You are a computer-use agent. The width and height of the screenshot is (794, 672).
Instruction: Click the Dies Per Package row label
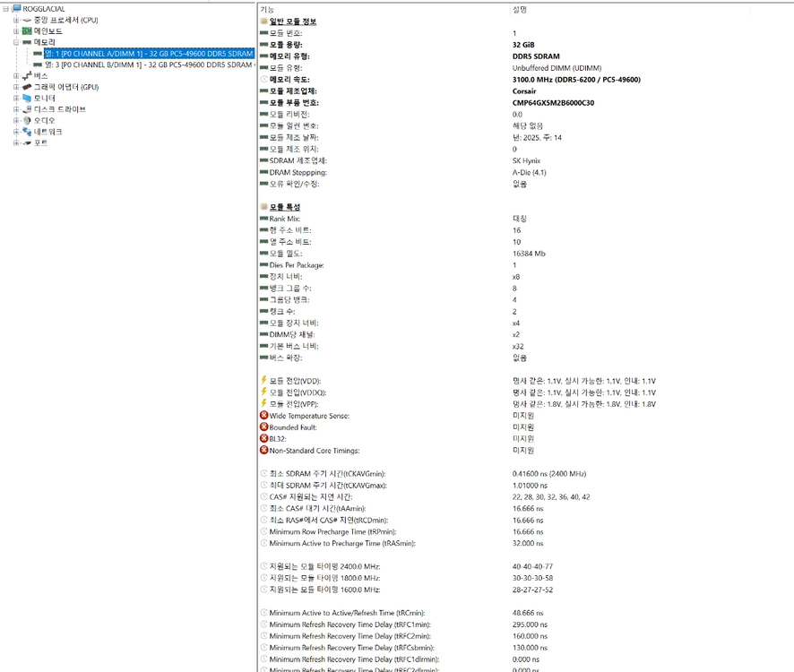tap(297, 265)
